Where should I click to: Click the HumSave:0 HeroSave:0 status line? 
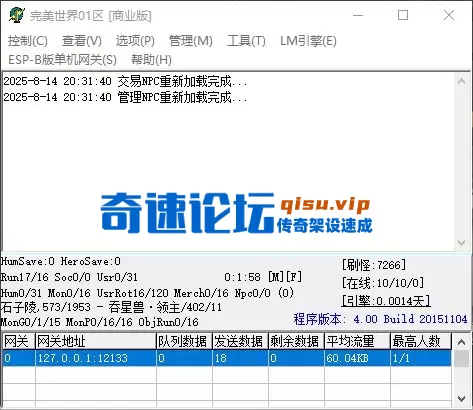(x=61, y=261)
